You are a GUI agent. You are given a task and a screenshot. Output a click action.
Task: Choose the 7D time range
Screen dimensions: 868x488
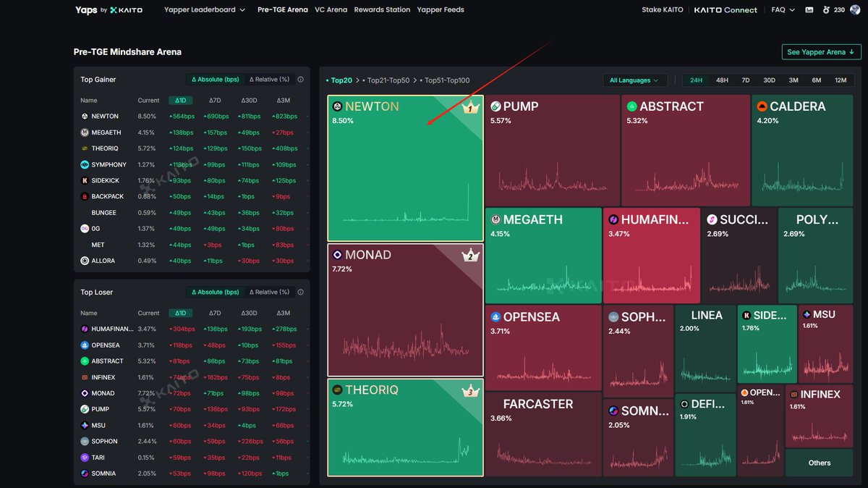[746, 80]
